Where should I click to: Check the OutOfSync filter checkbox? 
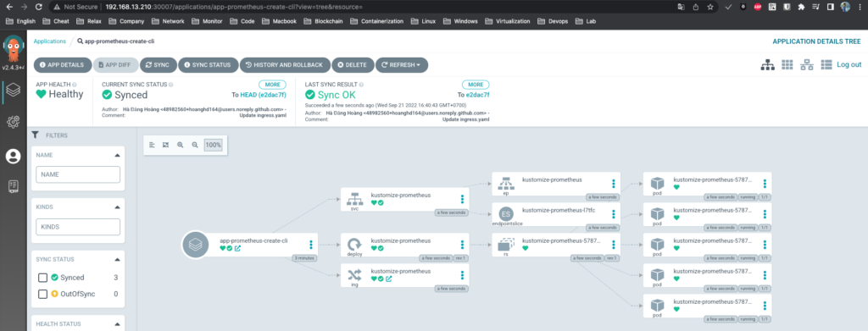click(x=42, y=294)
